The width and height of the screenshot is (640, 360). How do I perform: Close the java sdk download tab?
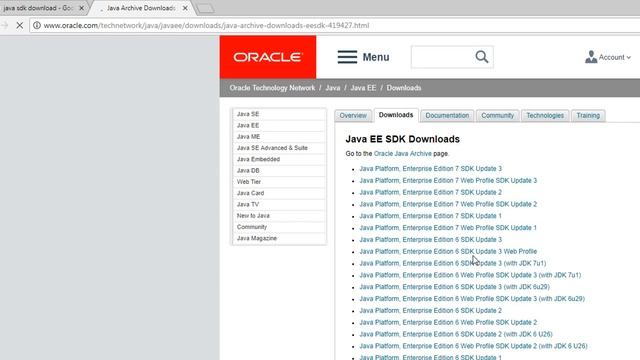click(x=81, y=8)
